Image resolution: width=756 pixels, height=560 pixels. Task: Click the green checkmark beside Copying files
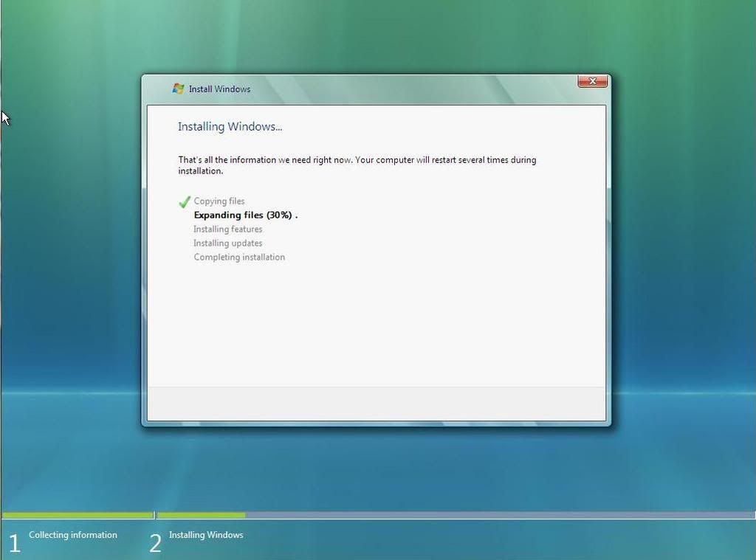[184, 201]
